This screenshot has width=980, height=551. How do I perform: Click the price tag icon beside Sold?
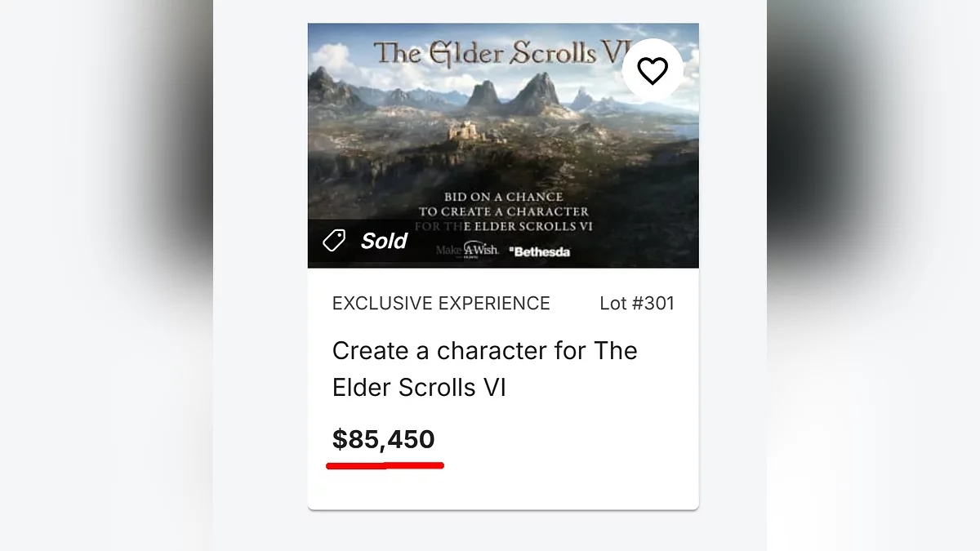click(x=333, y=241)
